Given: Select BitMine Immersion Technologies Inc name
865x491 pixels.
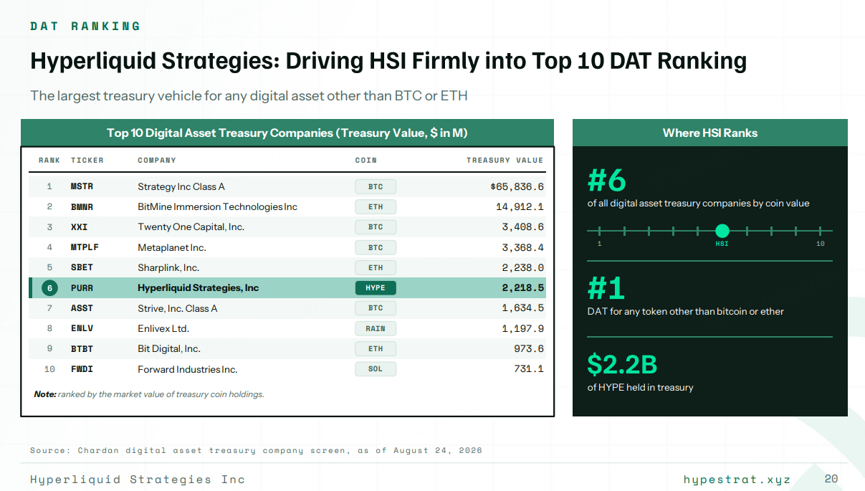Looking at the screenshot, I should click(x=217, y=207).
